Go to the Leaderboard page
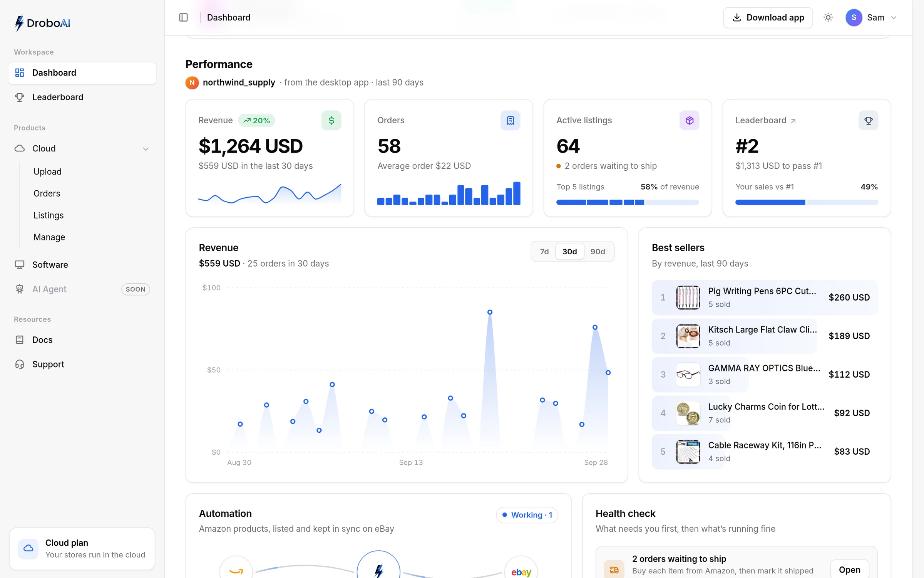The width and height of the screenshot is (924, 578). (82, 97)
